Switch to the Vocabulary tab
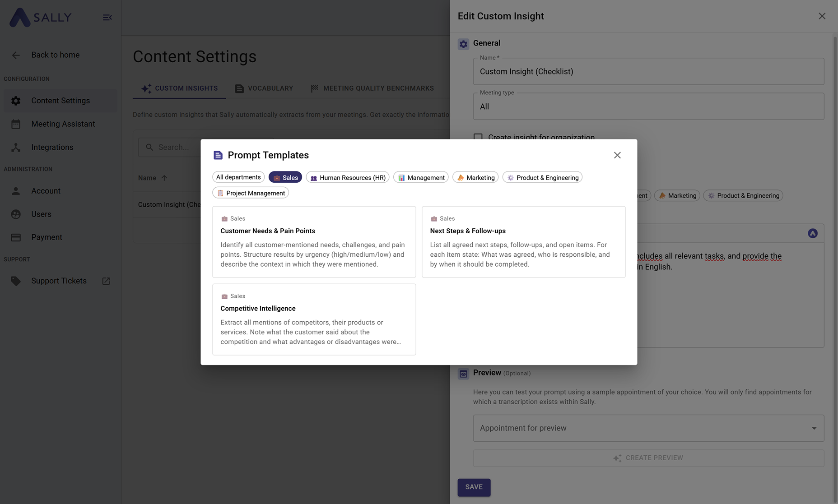The width and height of the screenshot is (838, 504). tap(264, 88)
